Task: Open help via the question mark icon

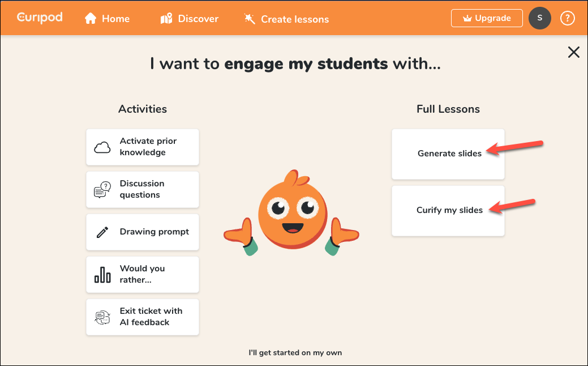Action: click(567, 18)
